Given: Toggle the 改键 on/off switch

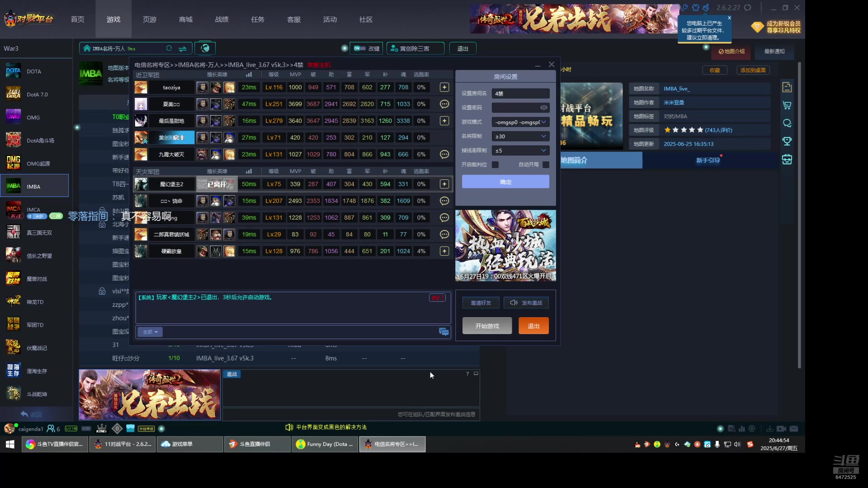Looking at the screenshot, I should click(x=360, y=48).
